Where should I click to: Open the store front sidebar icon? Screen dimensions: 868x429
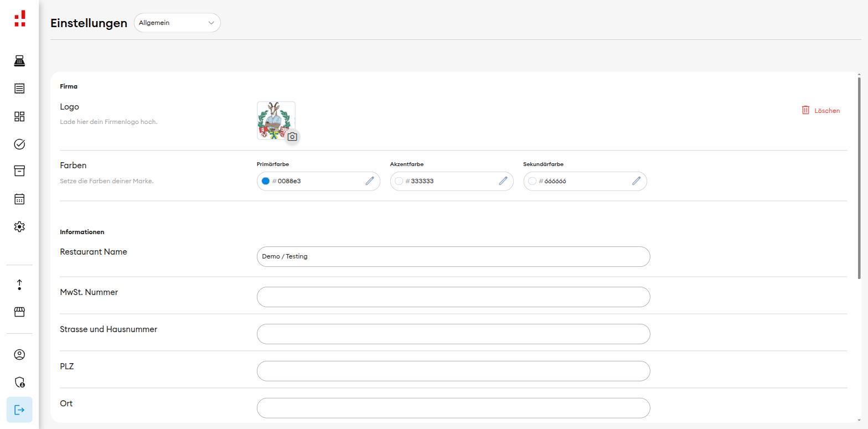point(19,312)
